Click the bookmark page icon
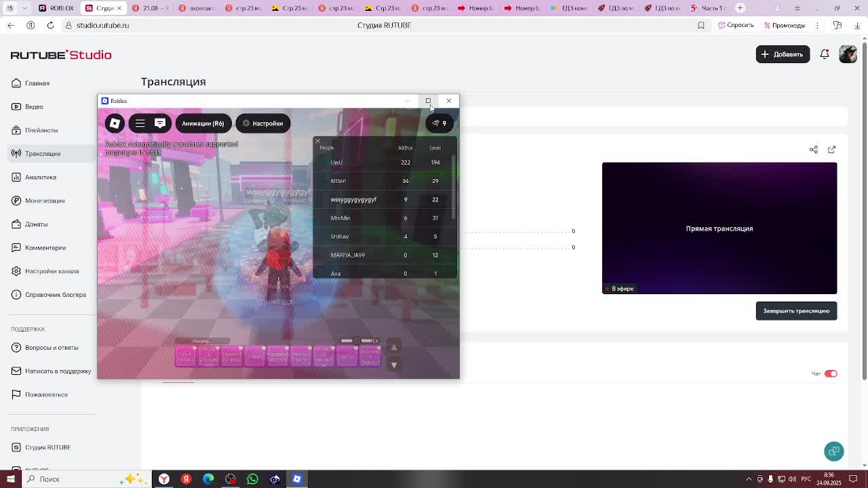This screenshot has width=868, height=488. click(x=701, y=25)
